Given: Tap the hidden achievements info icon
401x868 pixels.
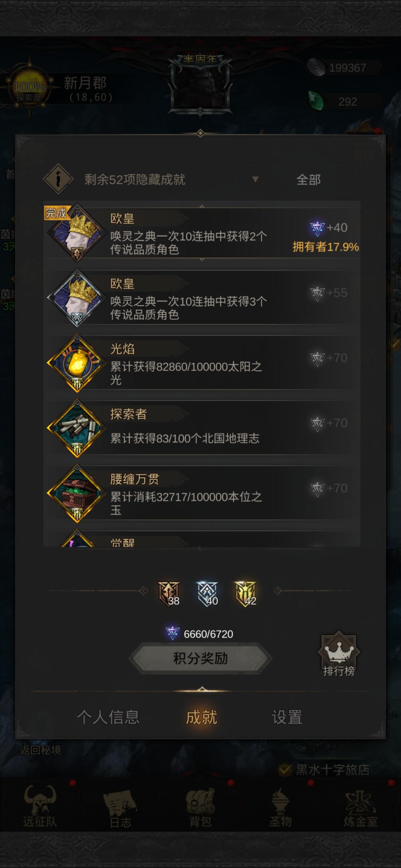Looking at the screenshot, I should (58, 180).
